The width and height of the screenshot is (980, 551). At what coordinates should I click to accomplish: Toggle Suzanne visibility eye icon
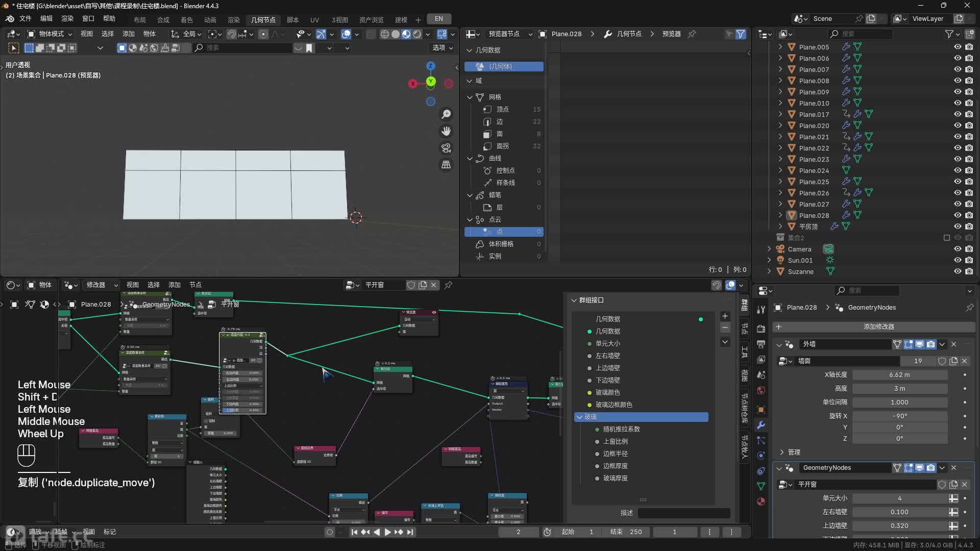point(958,271)
